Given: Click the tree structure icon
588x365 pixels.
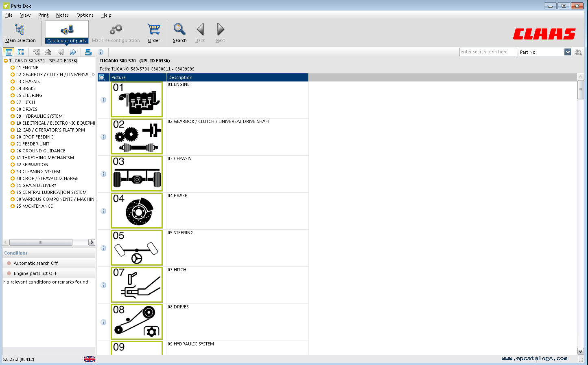Looking at the screenshot, I should (36, 52).
